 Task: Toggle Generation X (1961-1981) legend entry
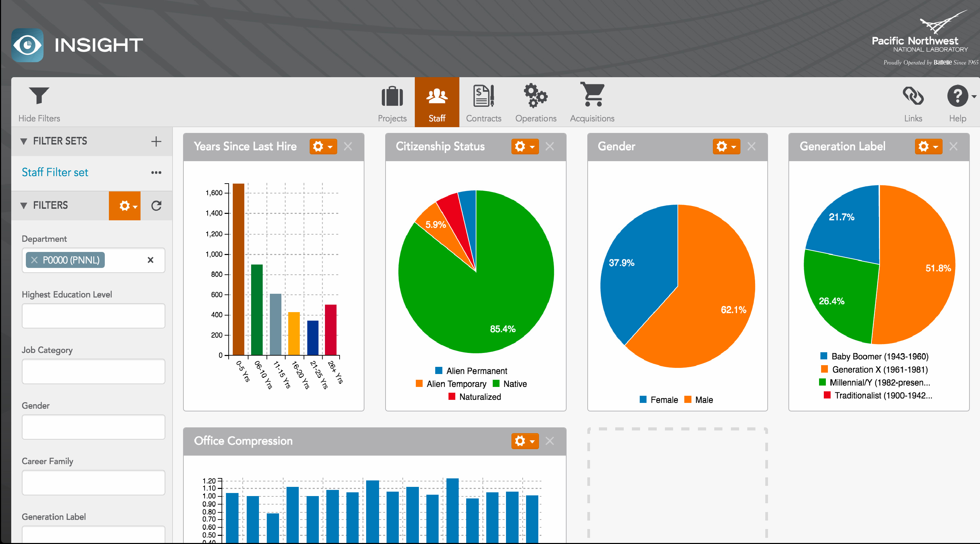click(x=874, y=369)
